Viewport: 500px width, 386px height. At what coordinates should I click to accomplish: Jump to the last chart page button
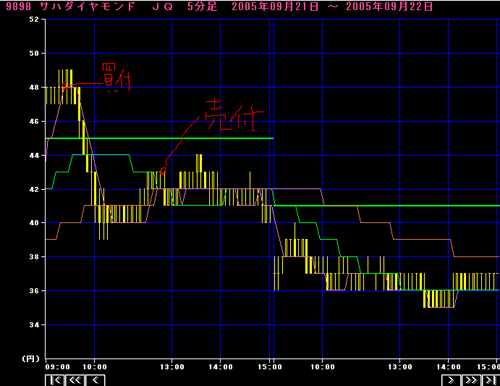tap(491, 380)
